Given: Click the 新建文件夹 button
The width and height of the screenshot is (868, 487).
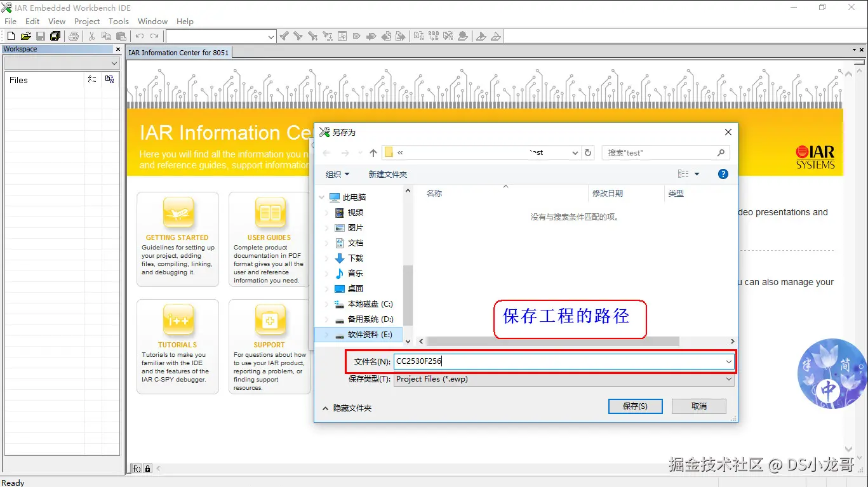Looking at the screenshot, I should pos(388,174).
